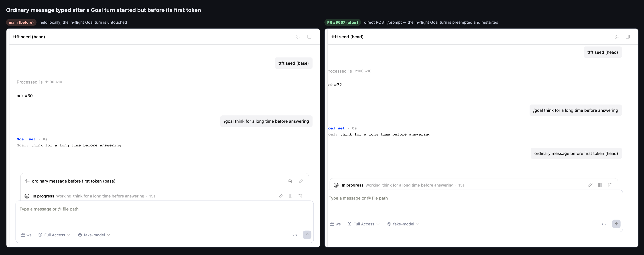644x255 pixels.
Task: Click 'Goal set' status in the base panel
Action: 26,139
